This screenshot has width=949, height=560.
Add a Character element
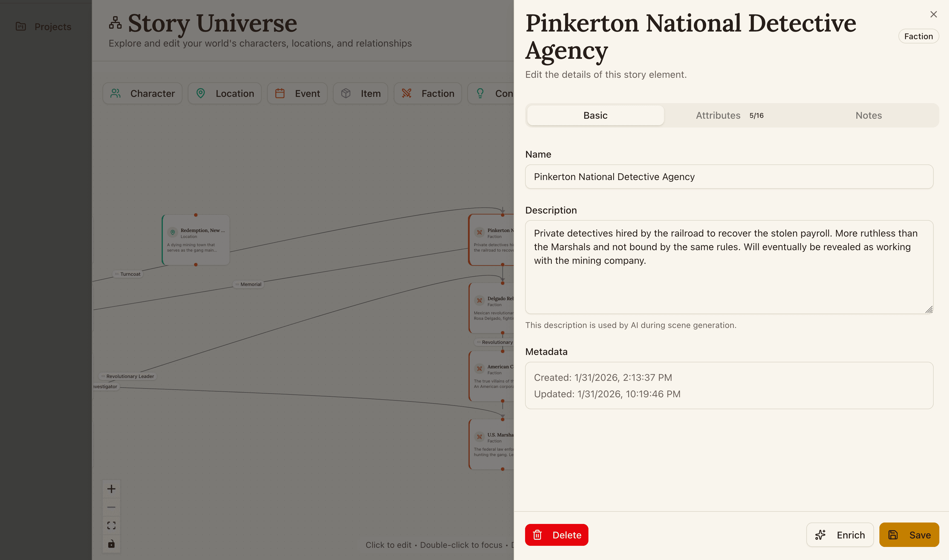pyautogui.click(x=142, y=93)
